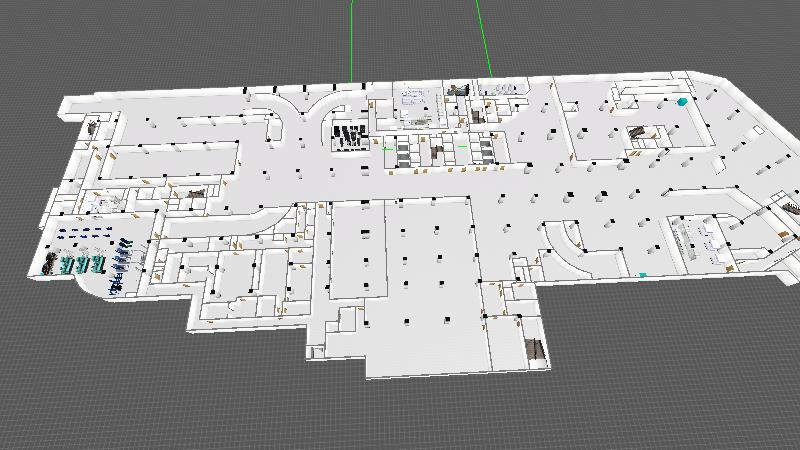Click the teal cube near the lower-right wall

[x=643, y=274]
